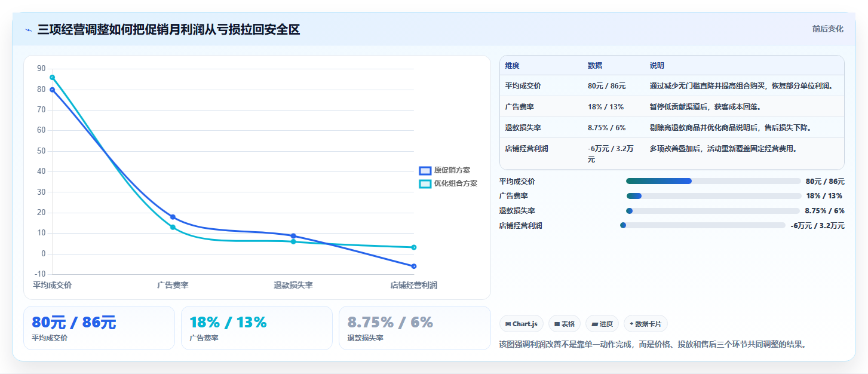The image size is (868, 374).
Task: Toggle 优化组合方案 legend swatch
Action: click(x=425, y=183)
